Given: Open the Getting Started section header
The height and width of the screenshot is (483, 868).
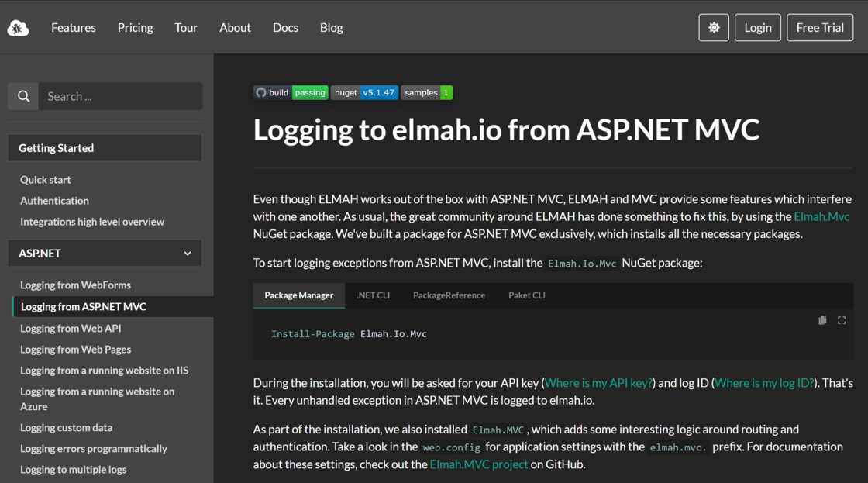Looking at the screenshot, I should tap(105, 148).
